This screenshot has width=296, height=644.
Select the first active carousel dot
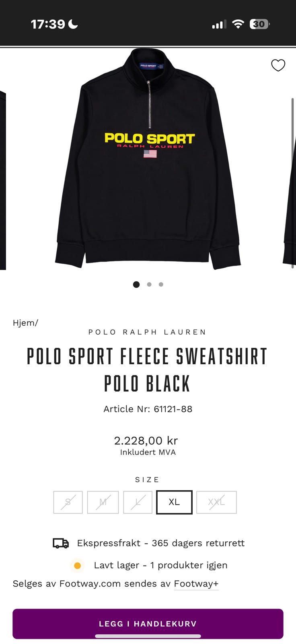coord(136,285)
